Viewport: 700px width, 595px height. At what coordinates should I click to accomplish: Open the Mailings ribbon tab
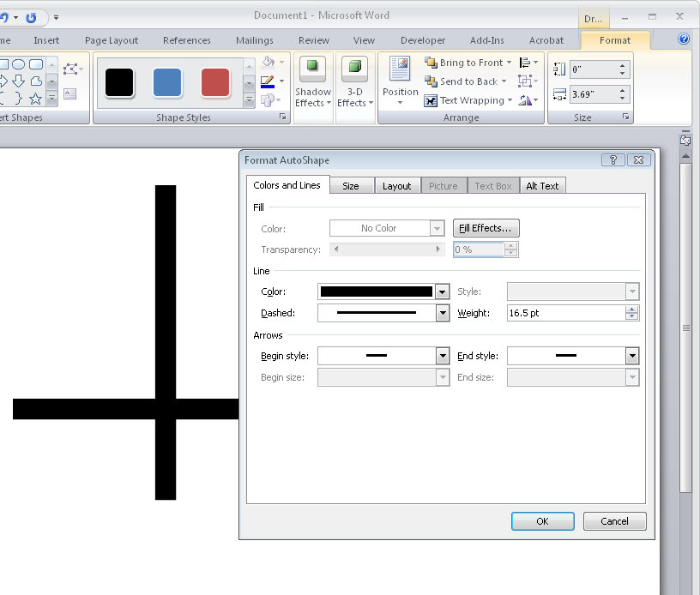pos(255,40)
